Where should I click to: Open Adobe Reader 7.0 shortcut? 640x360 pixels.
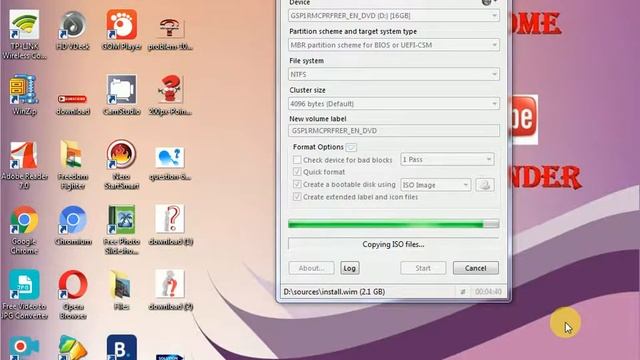(24, 165)
